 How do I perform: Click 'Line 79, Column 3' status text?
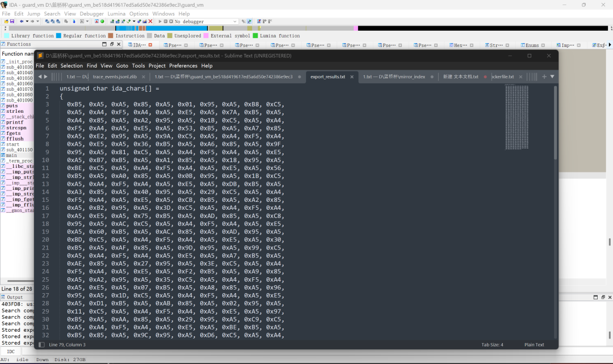[67, 345]
